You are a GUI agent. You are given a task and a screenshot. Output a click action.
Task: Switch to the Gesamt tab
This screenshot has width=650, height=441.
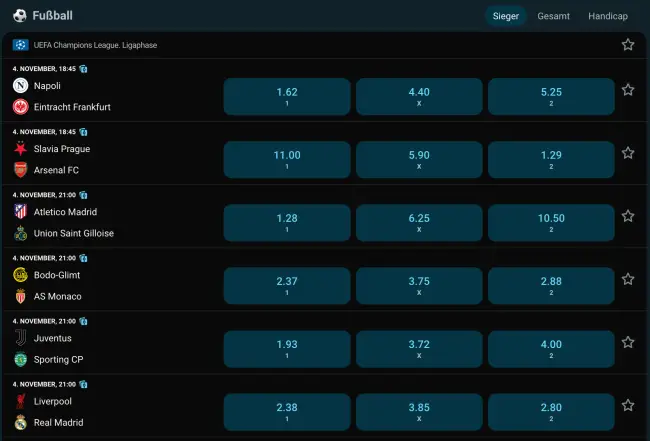click(553, 16)
